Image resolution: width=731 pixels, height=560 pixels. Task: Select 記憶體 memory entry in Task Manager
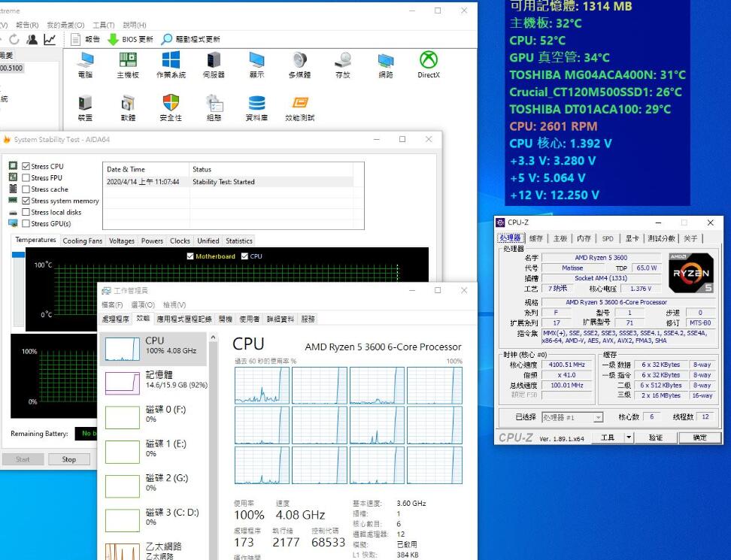click(153, 383)
